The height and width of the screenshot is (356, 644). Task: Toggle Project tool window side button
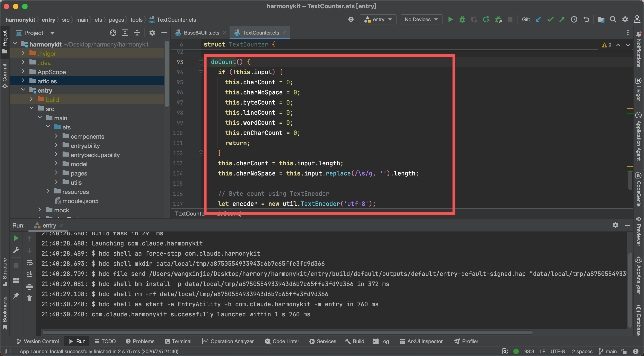coord(5,42)
